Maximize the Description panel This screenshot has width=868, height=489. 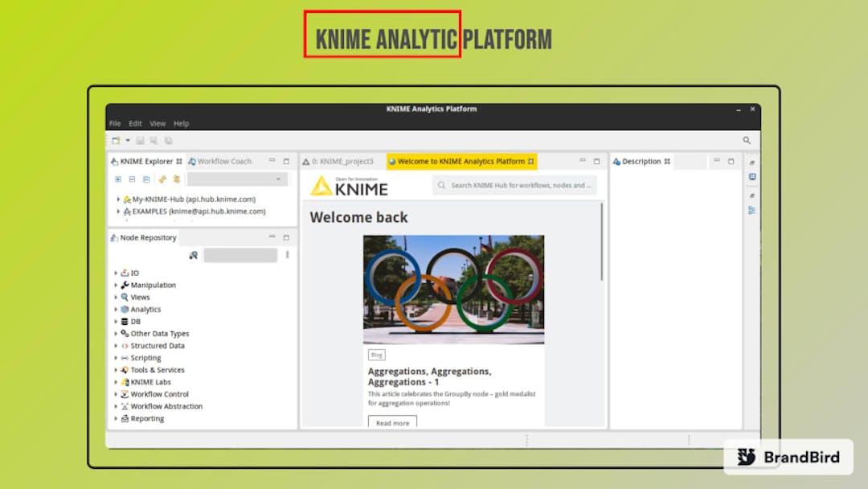click(x=729, y=161)
